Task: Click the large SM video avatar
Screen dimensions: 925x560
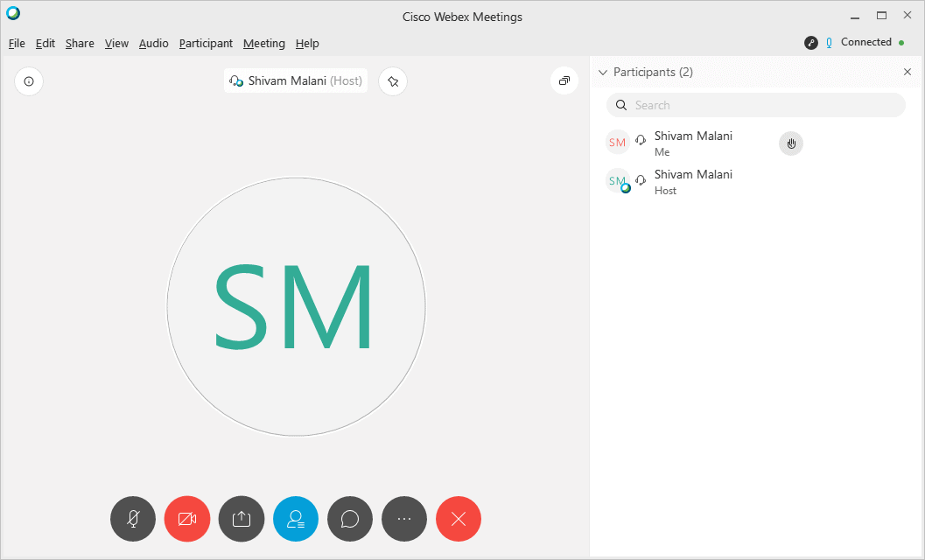Action: tap(296, 307)
